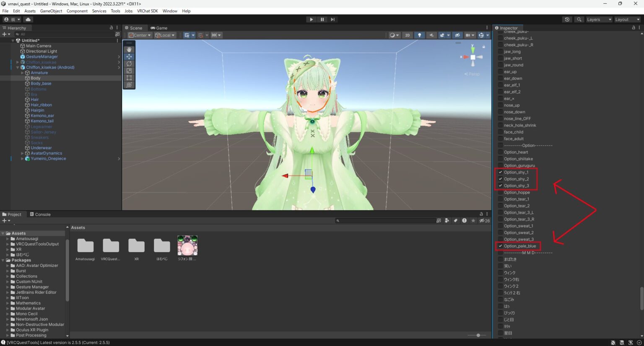
Task: Select the Scale tool
Action: (129, 71)
